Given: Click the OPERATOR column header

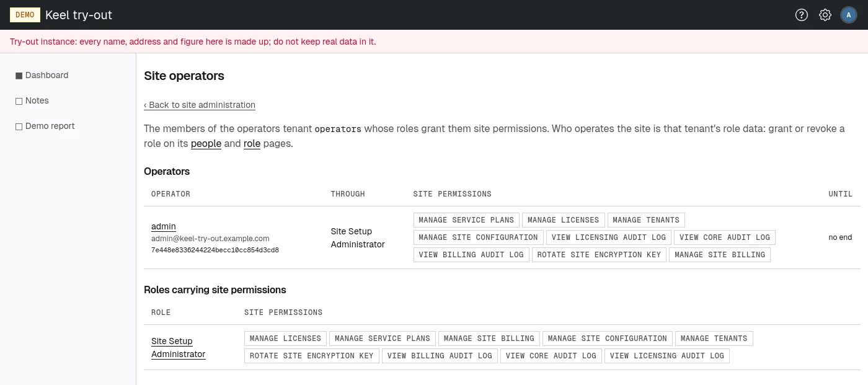Looking at the screenshot, I should pyautogui.click(x=170, y=194).
